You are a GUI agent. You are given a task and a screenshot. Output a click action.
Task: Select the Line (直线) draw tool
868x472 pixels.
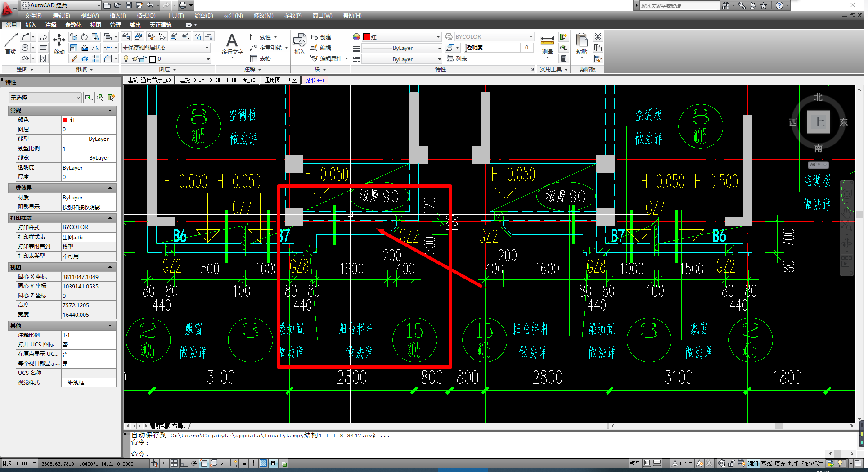[11, 44]
